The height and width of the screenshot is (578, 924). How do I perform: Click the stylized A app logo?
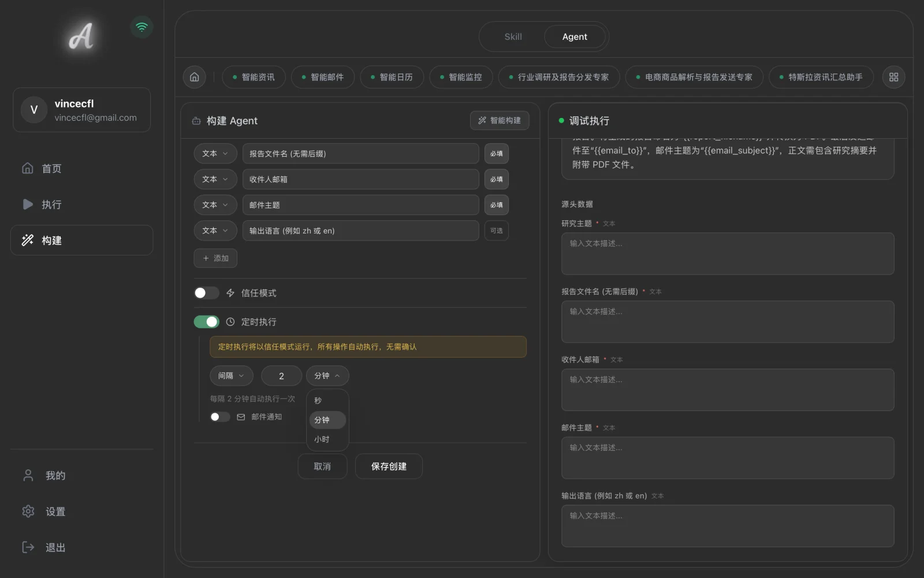click(81, 36)
